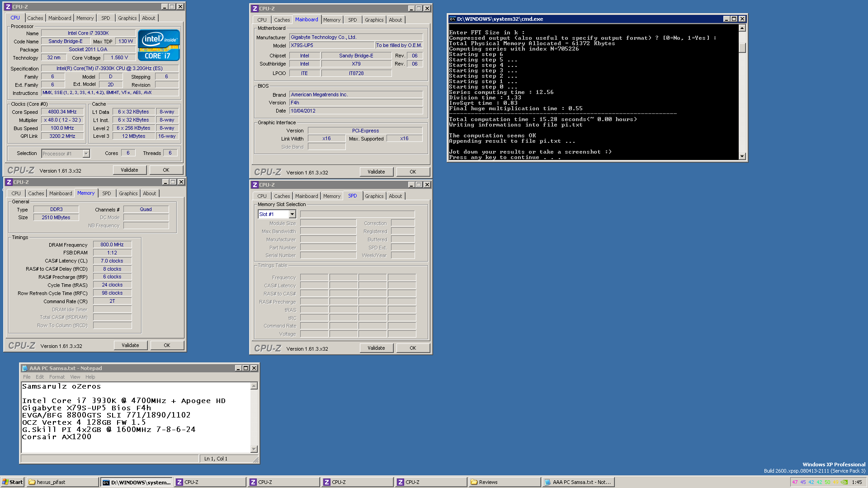Click OK in Memory CPU-Z window
The image size is (868, 488).
point(167,345)
